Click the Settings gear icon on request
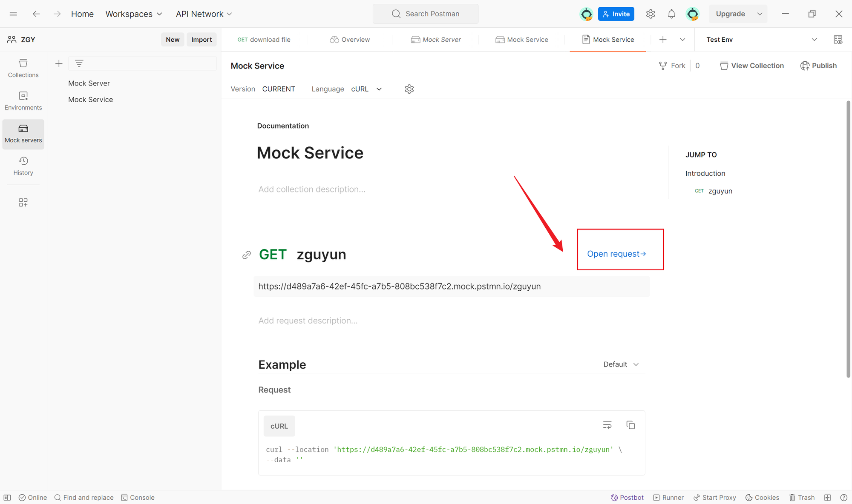Screen dimensions: 852x504 [x=409, y=89]
